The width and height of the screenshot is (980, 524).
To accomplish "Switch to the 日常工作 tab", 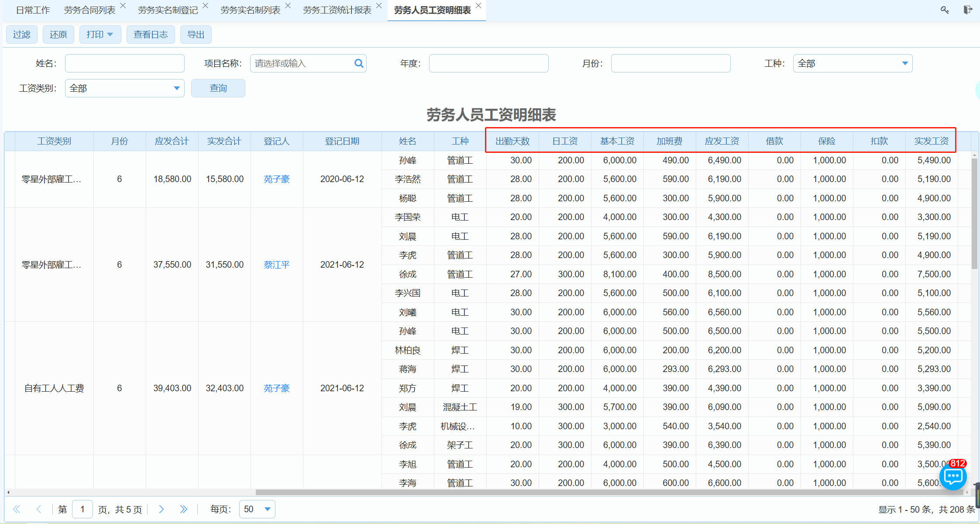I will (33, 10).
